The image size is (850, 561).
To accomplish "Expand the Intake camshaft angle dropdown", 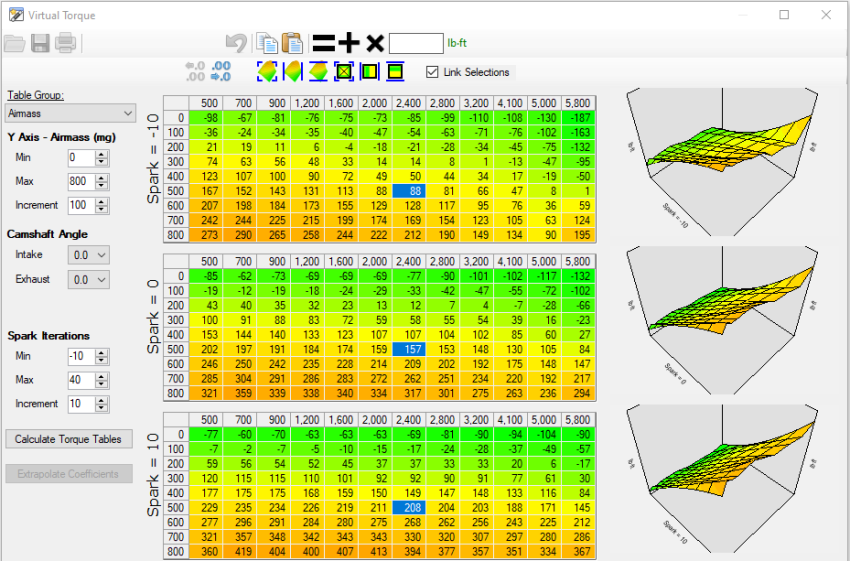I will point(90,255).
